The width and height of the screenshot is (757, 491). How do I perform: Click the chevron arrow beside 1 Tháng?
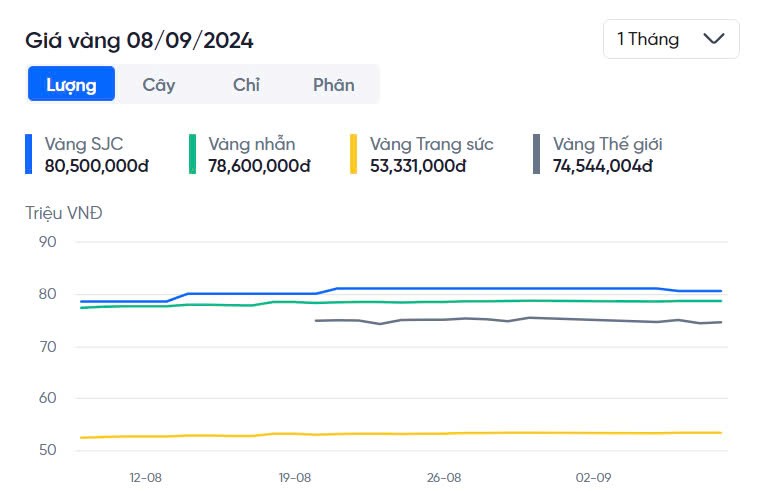coord(714,39)
